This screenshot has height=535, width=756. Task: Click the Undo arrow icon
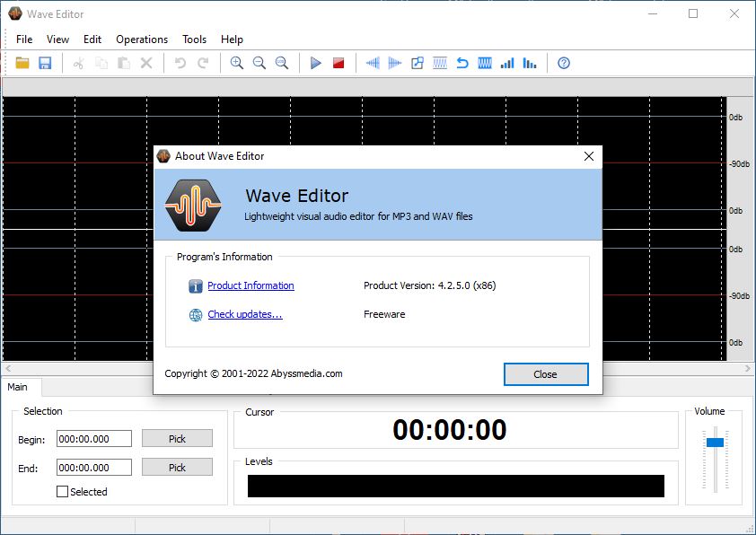click(180, 63)
